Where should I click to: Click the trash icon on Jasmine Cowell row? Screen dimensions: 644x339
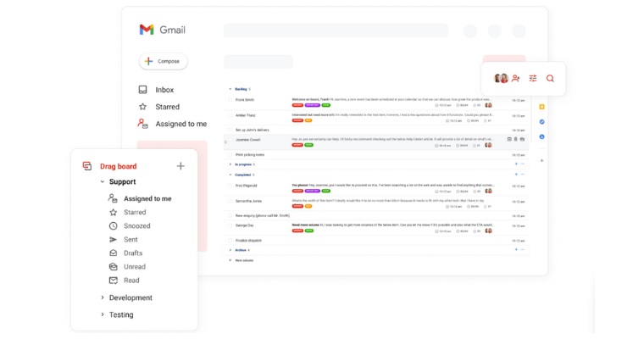point(516,139)
